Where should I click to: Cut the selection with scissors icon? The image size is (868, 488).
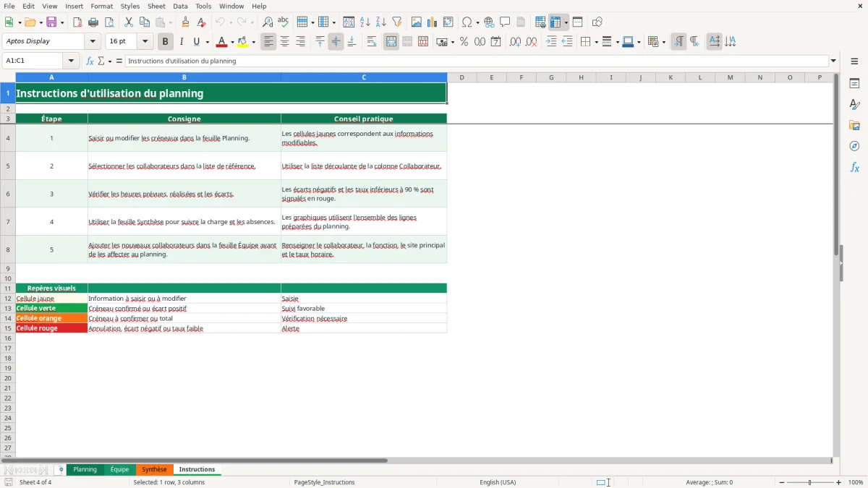[129, 22]
